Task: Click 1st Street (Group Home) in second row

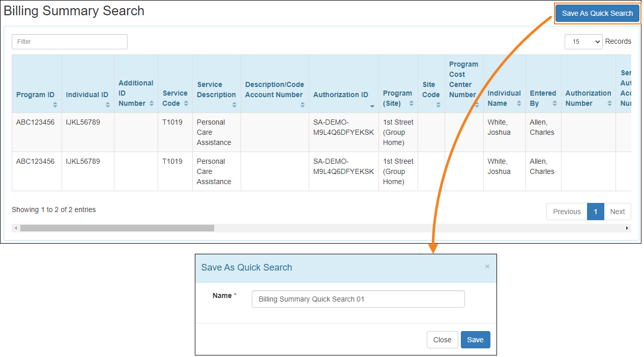Action: 398,171
